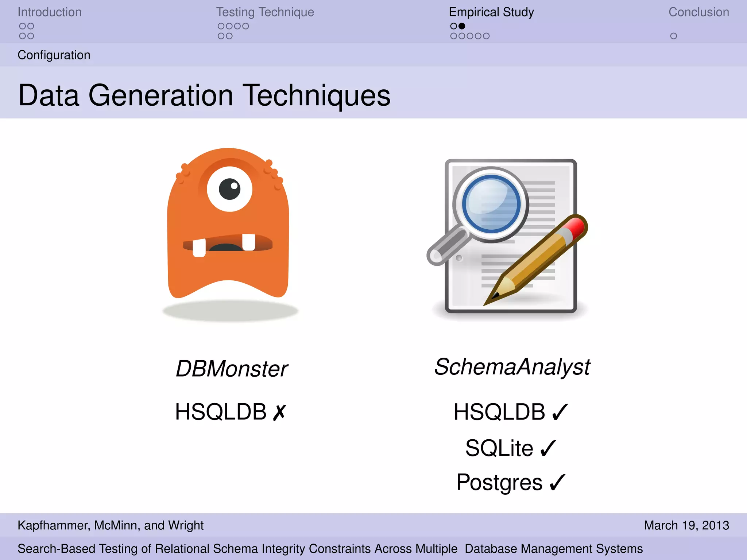The image size is (747, 560).
Task: Click the Data Generation Techniques title
Action: coord(204,95)
